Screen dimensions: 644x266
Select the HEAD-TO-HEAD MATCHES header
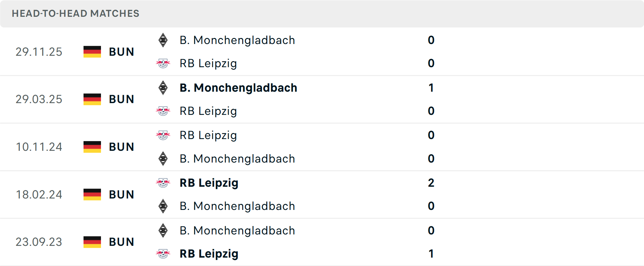[75, 13]
